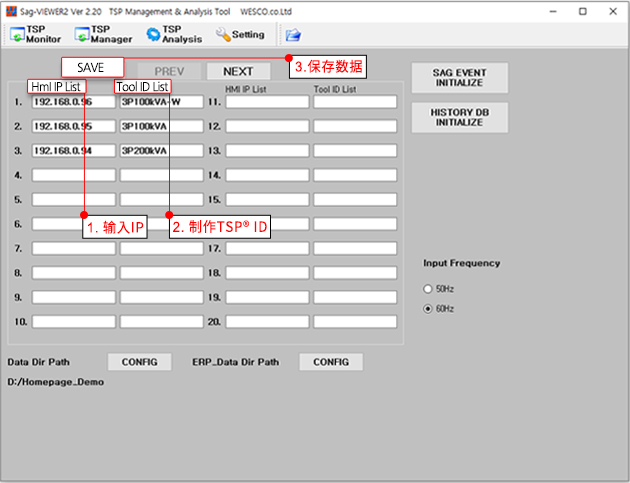Go to the NEXT page of list

238,72
